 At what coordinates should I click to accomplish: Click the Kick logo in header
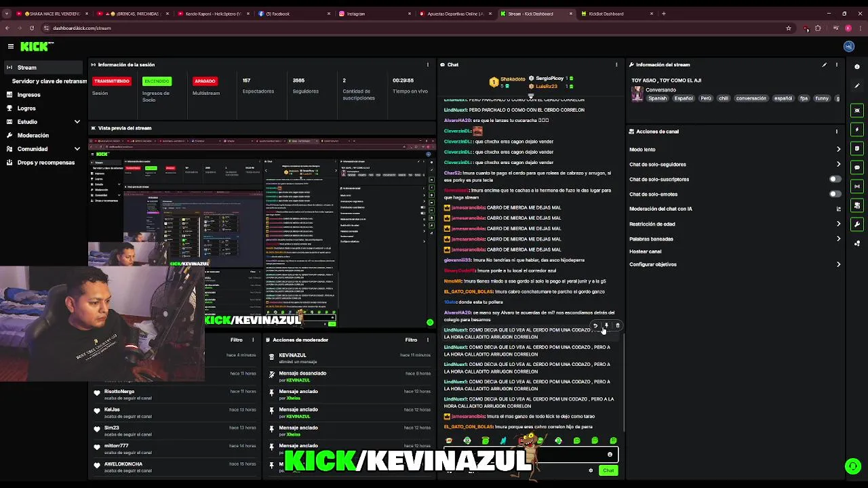click(36, 46)
